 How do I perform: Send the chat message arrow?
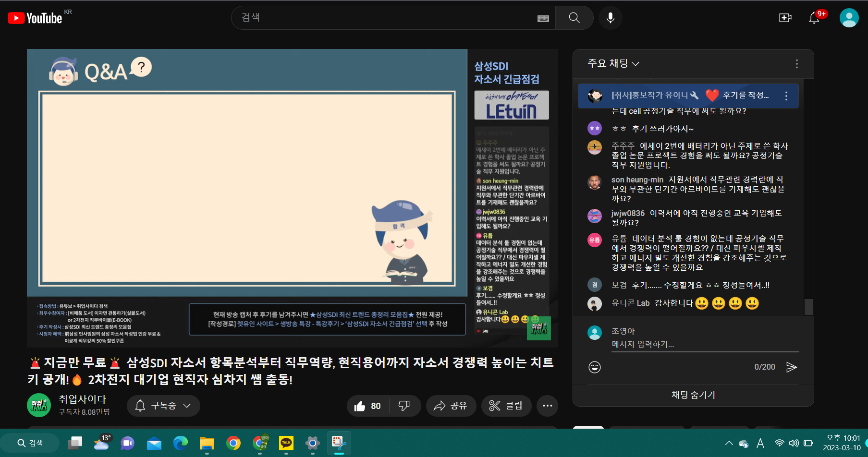pyautogui.click(x=792, y=367)
